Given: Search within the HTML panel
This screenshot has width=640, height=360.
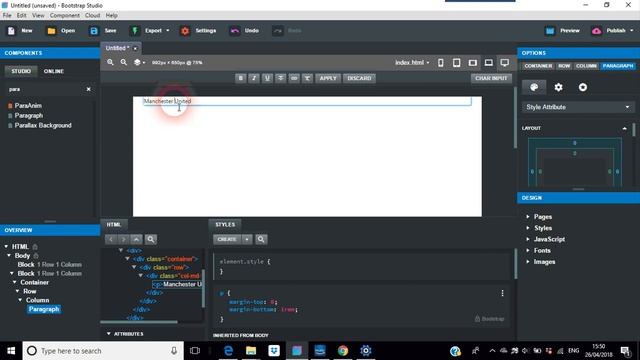Looking at the screenshot, I should point(151,239).
